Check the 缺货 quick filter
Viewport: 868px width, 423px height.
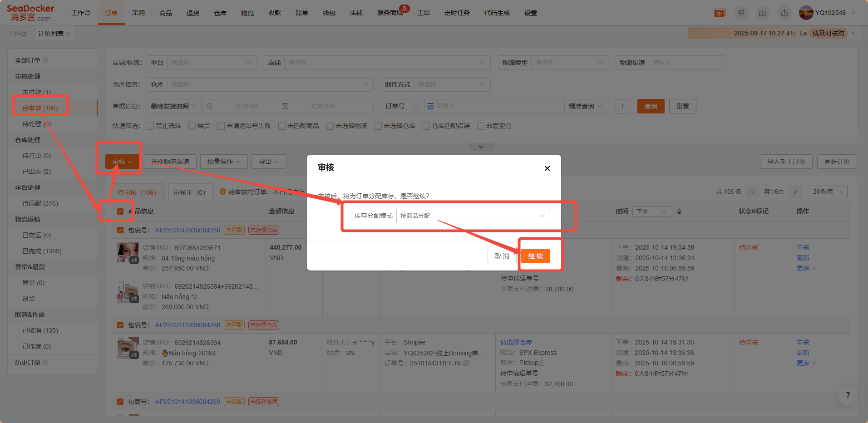pyautogui.click(x=192, y=126)
